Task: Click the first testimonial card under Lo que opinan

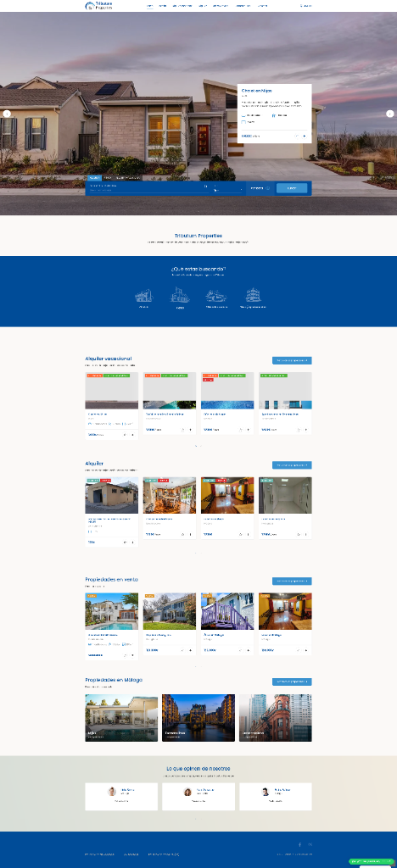Action: pyautogui.click(x=121, y=797)
